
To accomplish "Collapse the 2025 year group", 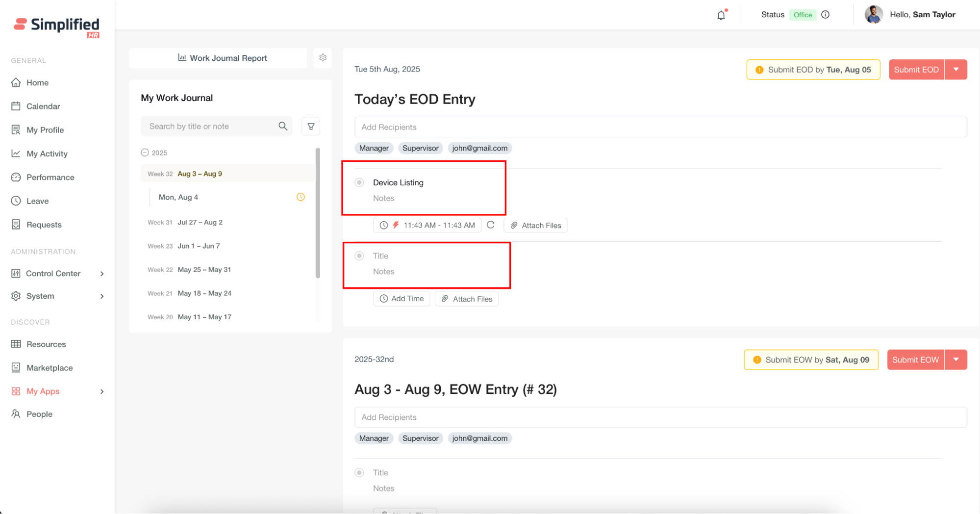I will 145,153.
